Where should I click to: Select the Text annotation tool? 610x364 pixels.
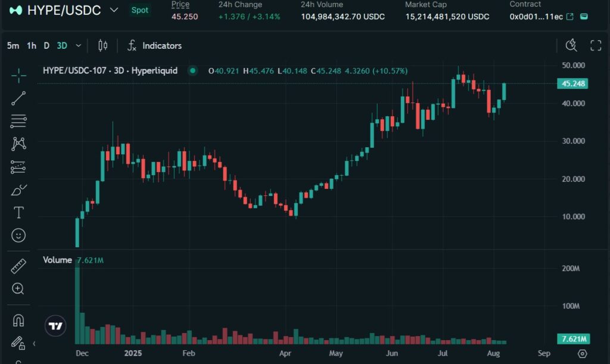(18, 212)
